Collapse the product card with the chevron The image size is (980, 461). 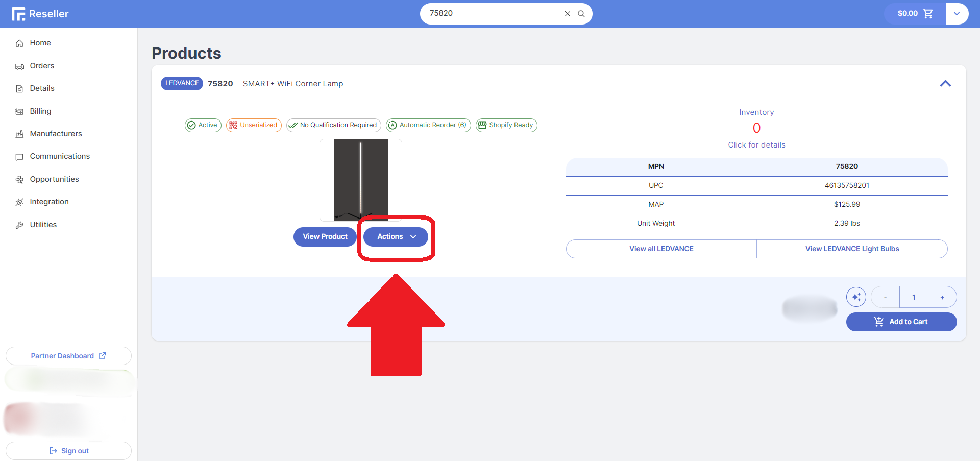point(945,83)
